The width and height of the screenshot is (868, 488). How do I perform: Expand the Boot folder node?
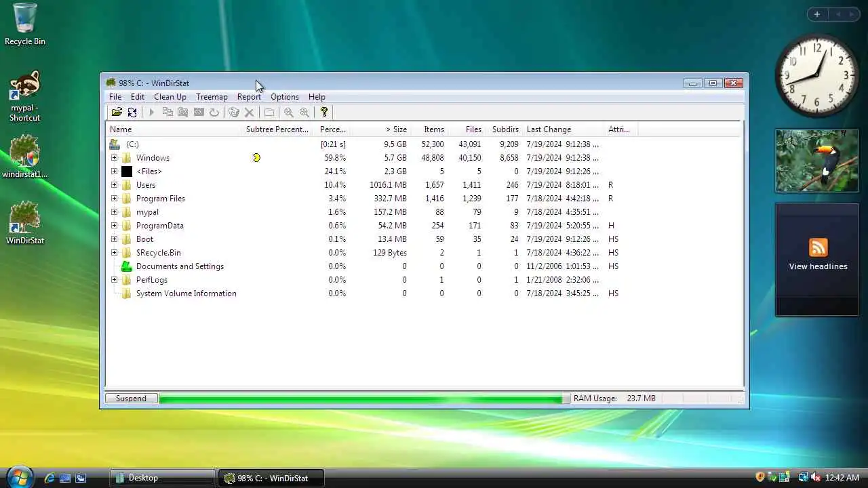point(114,239)
